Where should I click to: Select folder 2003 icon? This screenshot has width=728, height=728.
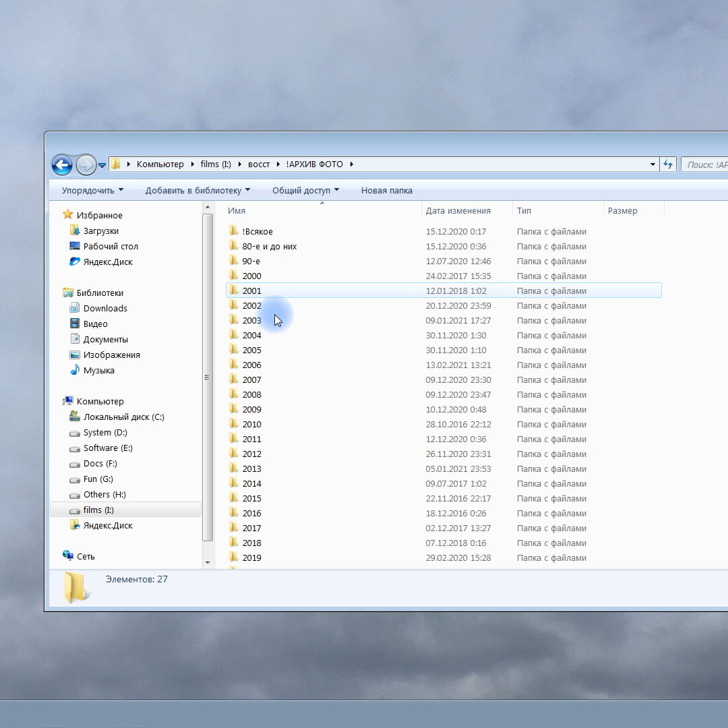[234, 320]
